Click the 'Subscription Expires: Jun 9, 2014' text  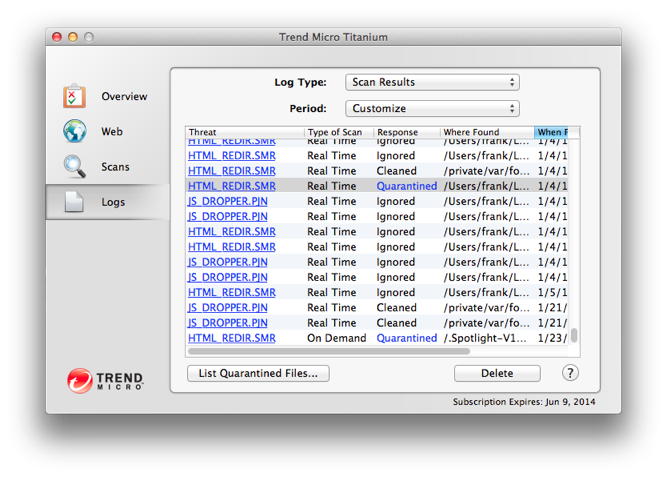tap(524, 402)
